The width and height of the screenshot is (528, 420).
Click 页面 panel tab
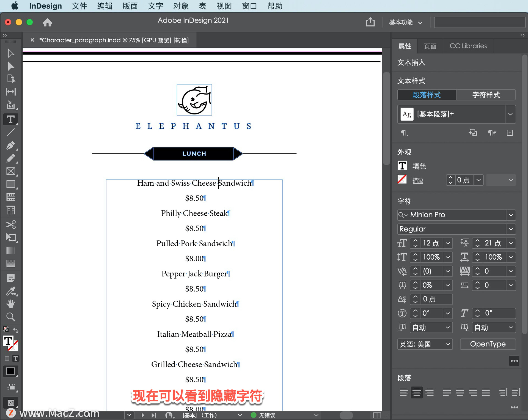(x=431, y=46)
